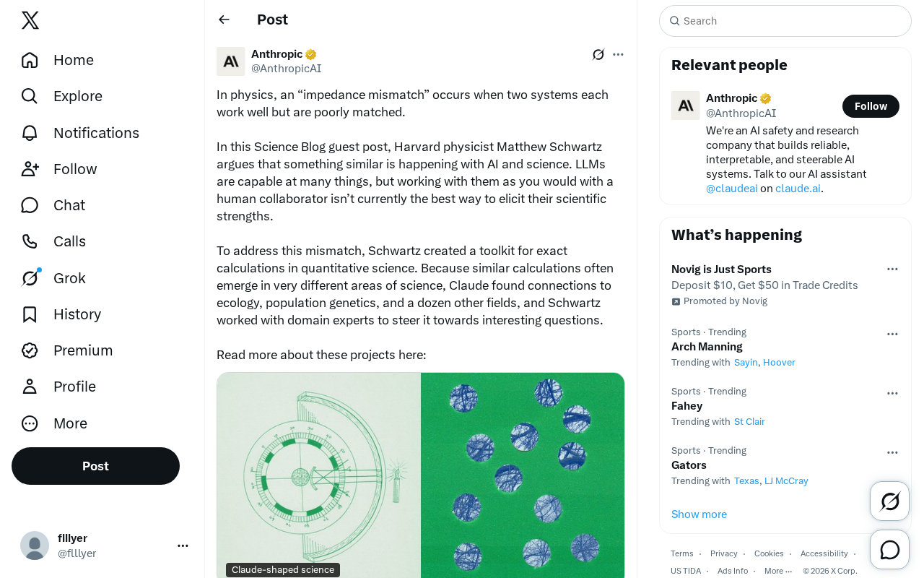Click the black Post button
The height and width of the screenshot is (578, 924).
pos(95,466)
